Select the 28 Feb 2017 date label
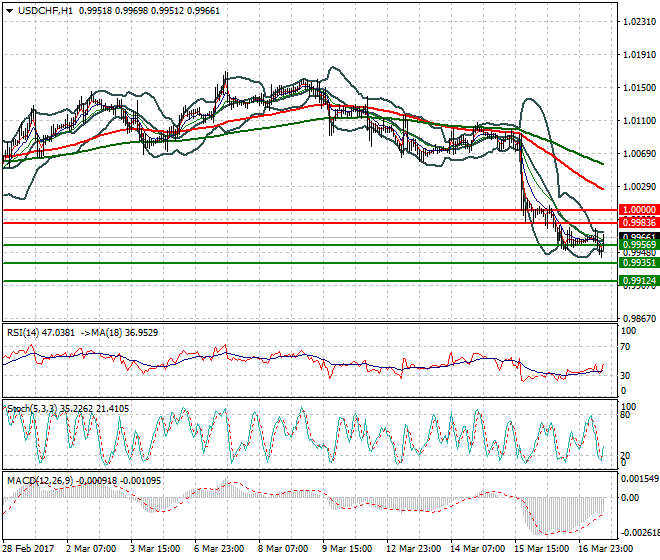Viewport: 660px width, 560px height. (28, 549)
